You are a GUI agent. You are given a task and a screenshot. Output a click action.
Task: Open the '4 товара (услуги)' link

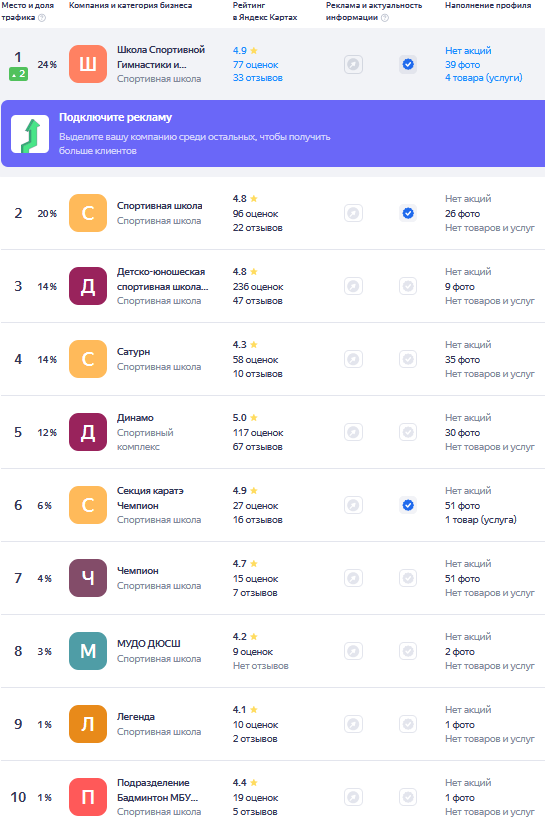click(x=483, y=78)
